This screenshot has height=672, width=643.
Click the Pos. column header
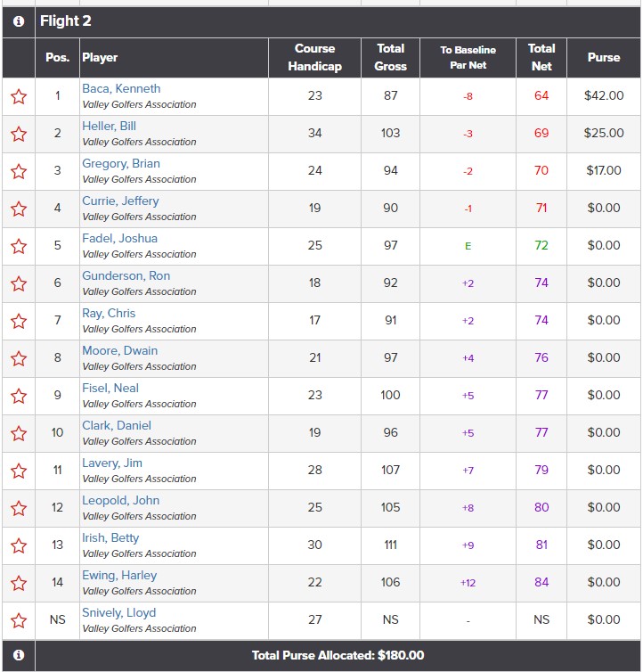point(57,57)
